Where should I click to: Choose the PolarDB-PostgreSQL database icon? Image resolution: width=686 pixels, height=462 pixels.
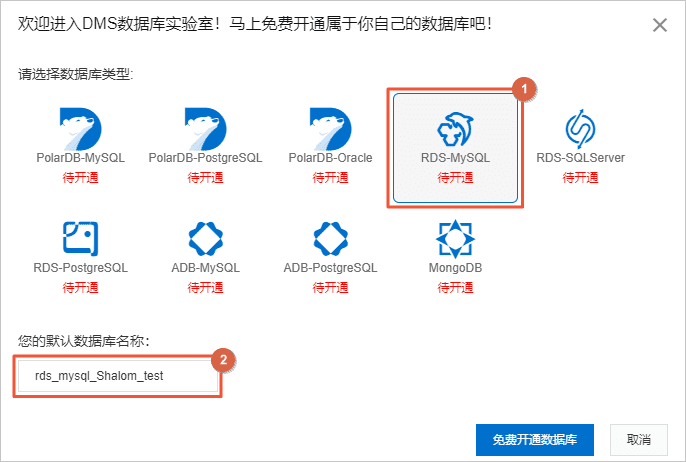tap(206, 129)
